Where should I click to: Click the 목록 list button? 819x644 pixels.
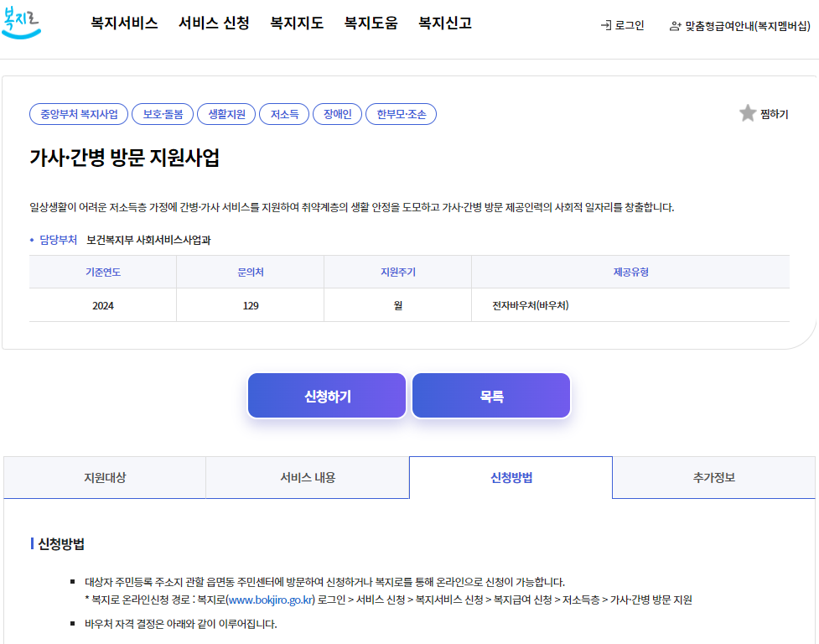click(x=490, y=395)
